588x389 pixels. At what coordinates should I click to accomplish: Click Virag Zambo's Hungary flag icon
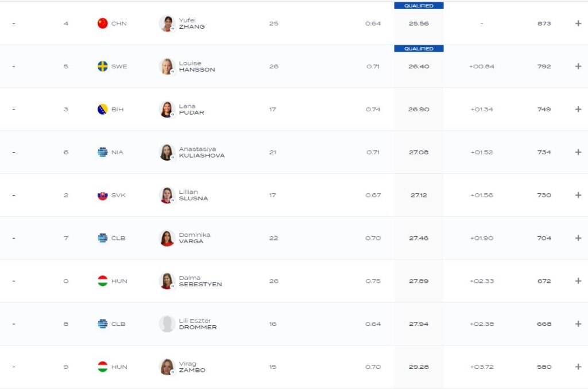tap(103, 367)
